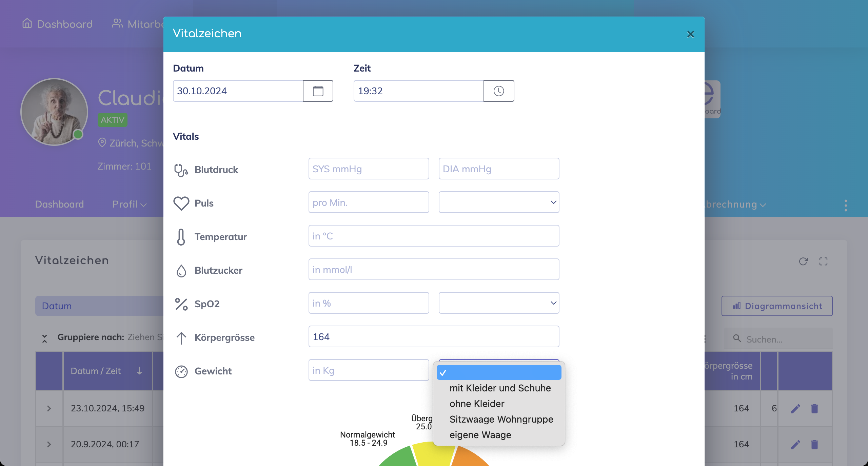Image resolution: width=868 pixels, height=466 pixels.
Task: Open the clock time picker
Action: pyautogui.click(x=498, y=91)
